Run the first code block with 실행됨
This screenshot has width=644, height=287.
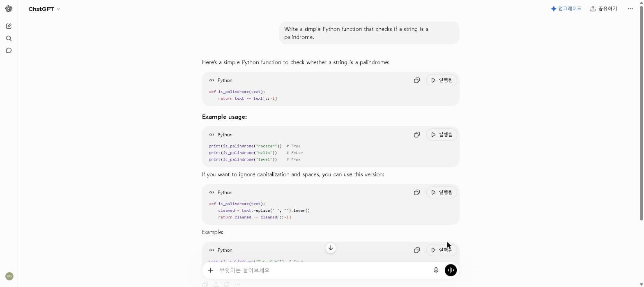[x=442, y=80]
